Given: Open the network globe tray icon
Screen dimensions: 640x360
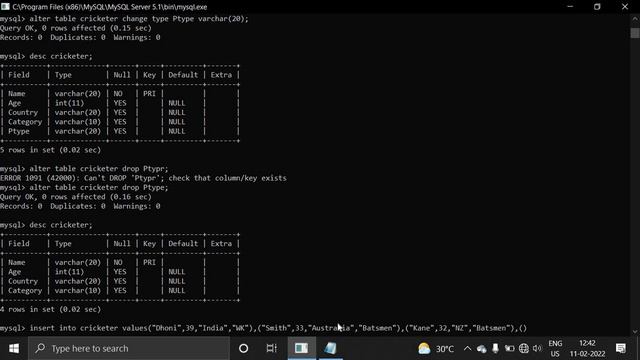Looking at the screenshot, I should tap(524, 348).
